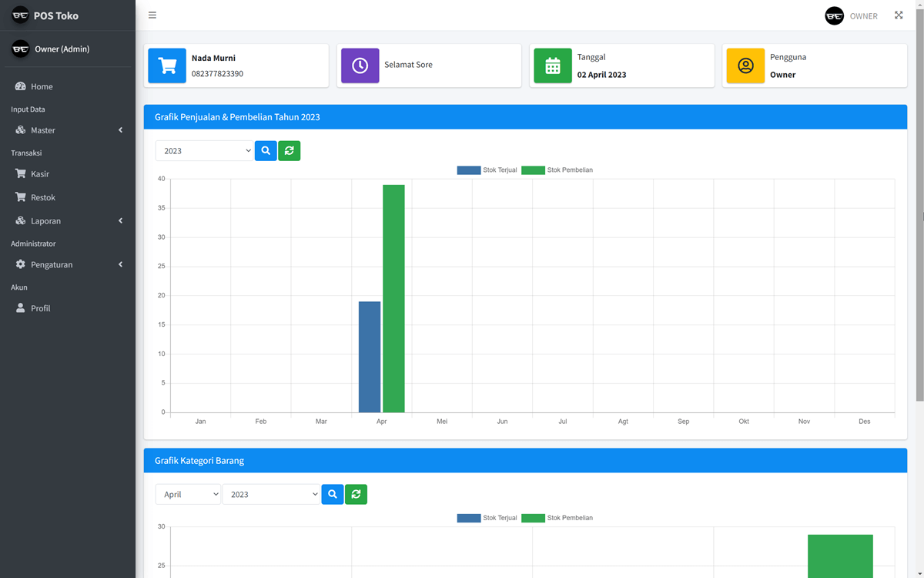
Task: Toggle the hamburger sidebar menu
Action: click(152, 15)
